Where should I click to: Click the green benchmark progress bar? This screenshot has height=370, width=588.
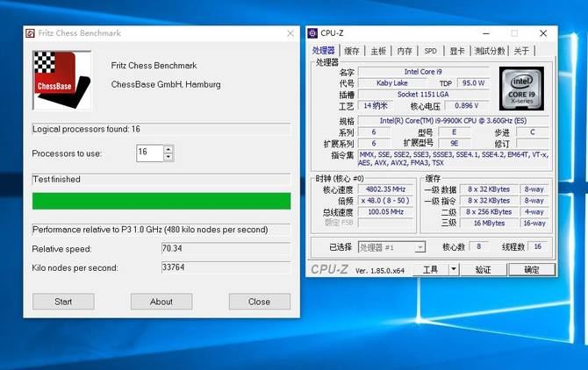pos(161,201)
